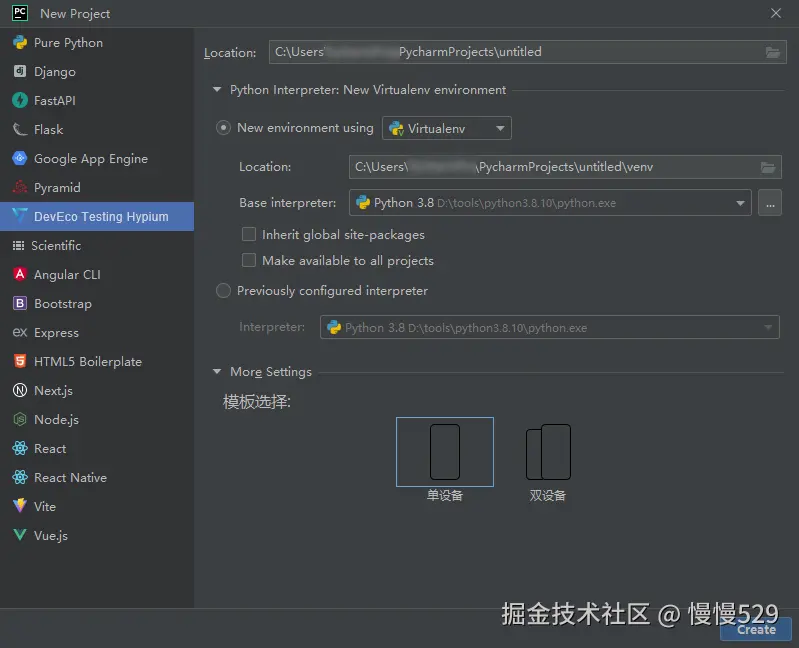Click the Next.js list entry text
This screenshot has height=648, width=799.
click(54, 391)
